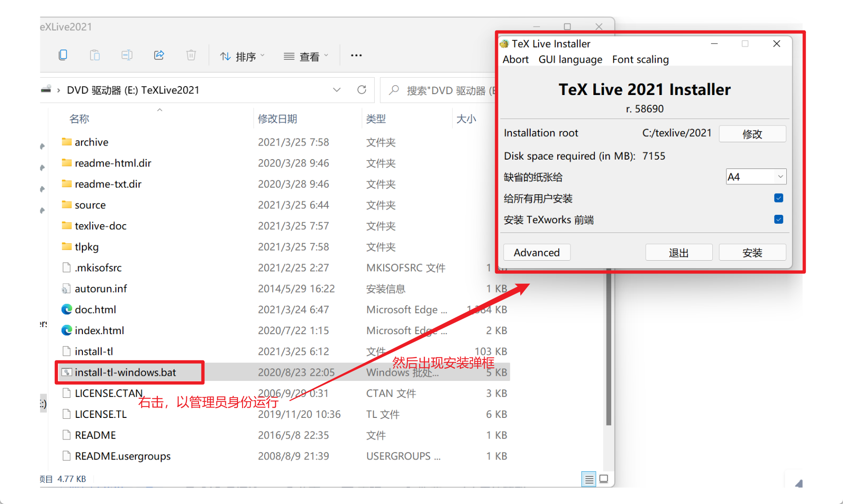
Task: Click the 103 KB size of install-tl
Action: pyautogui.click(x=490, y=351)
